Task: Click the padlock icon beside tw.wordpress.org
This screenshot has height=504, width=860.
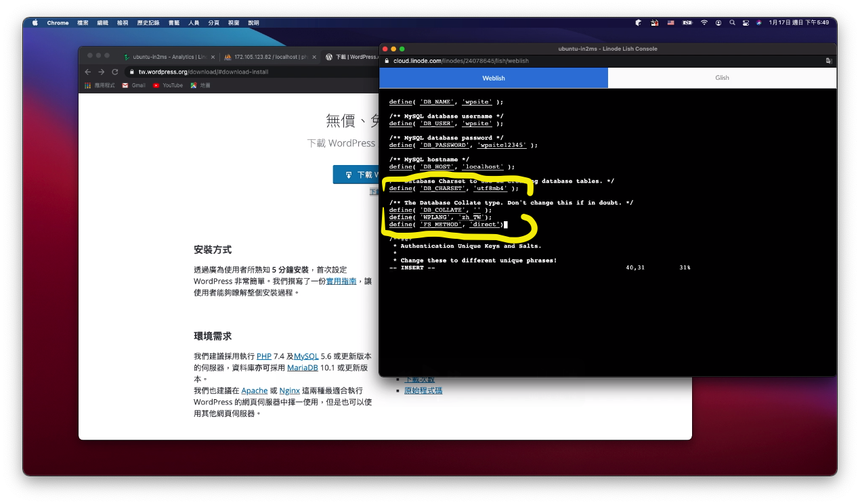Action: [132, 72]
